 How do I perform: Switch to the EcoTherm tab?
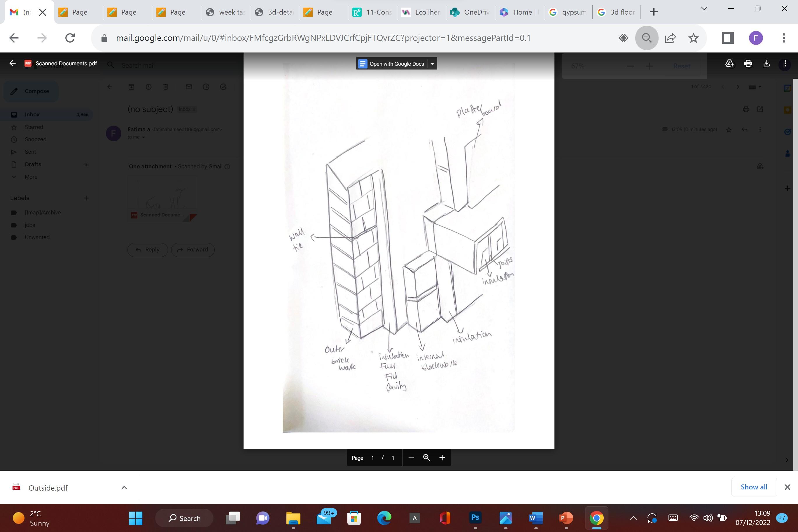click(x=421, y=12)
